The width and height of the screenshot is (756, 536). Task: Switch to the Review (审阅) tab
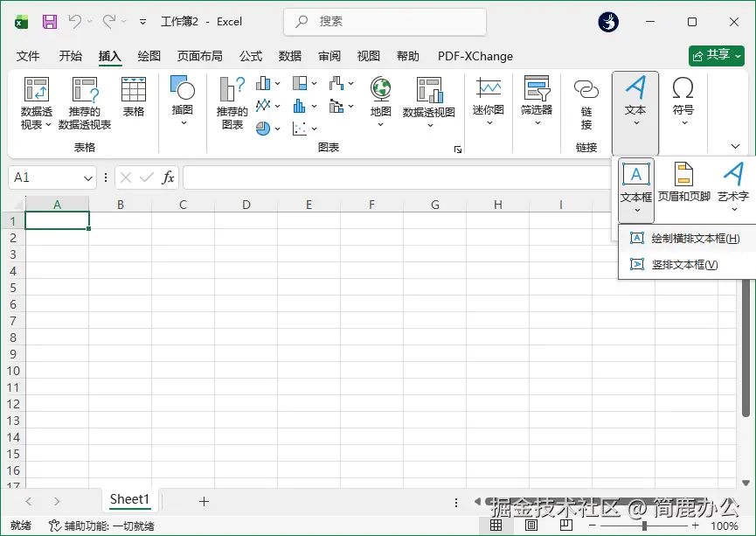329,57
